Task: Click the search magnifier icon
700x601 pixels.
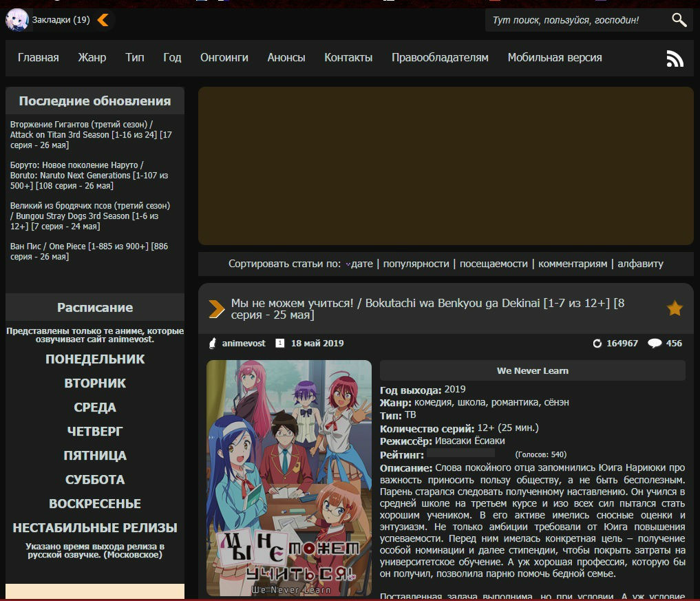Action: point(679,20)
